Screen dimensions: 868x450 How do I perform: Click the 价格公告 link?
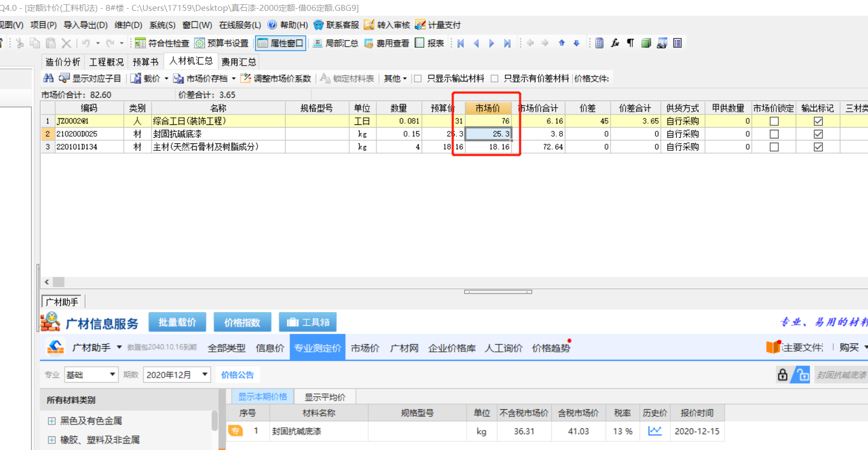coord(237,375)
